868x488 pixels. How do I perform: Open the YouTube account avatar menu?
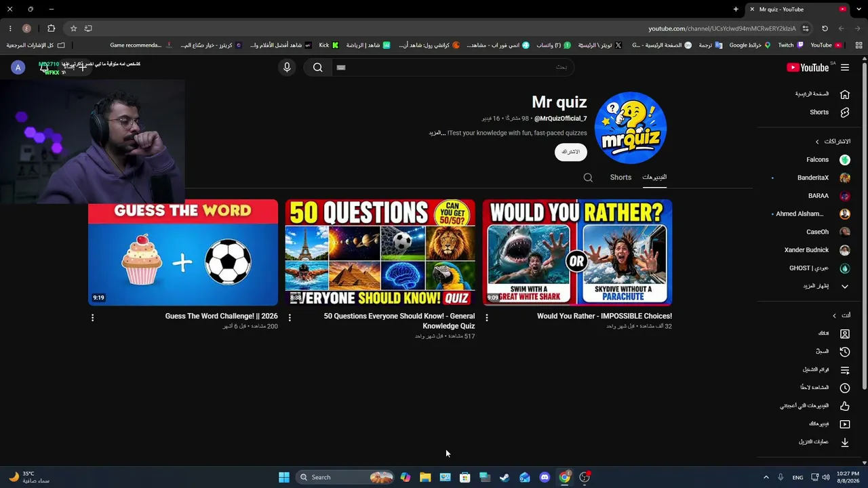coord(18,67)
